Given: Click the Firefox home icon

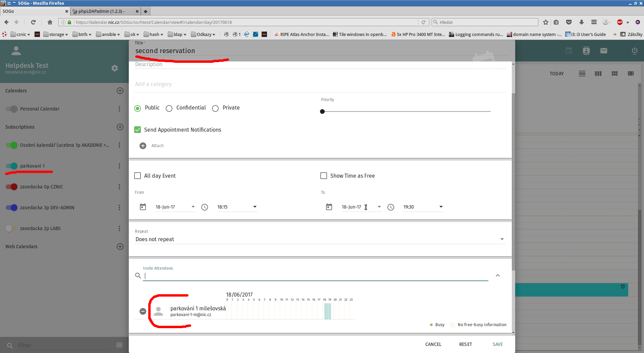Looking at the screenshot, I should (x=50, y=22).
